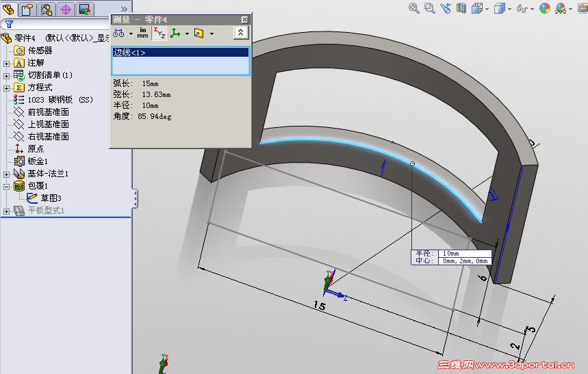Click the Zoom to Fit icon
Screen dimensions: 588x374
(414, 8)
